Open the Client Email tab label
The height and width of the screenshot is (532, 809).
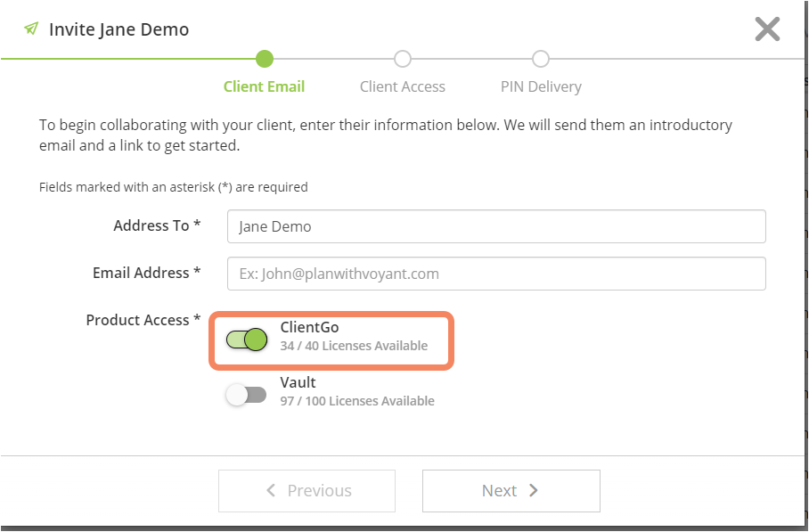(264, 86)
